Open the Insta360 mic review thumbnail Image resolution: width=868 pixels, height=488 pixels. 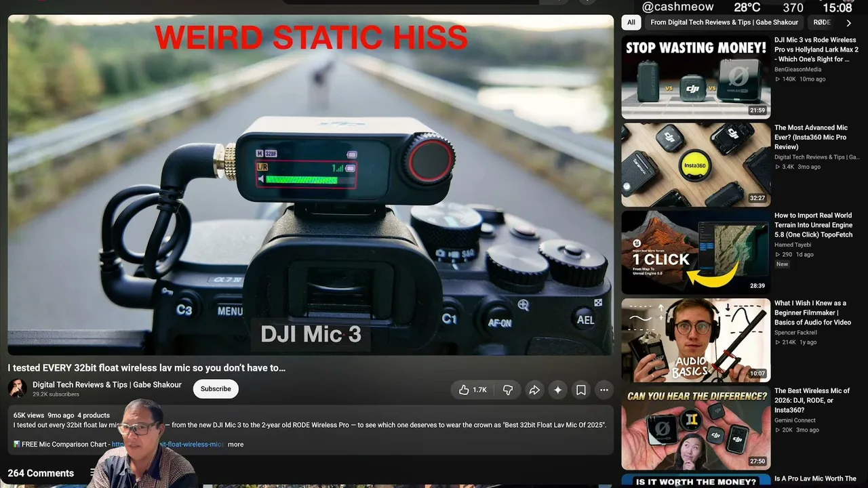tap(696, 165)
